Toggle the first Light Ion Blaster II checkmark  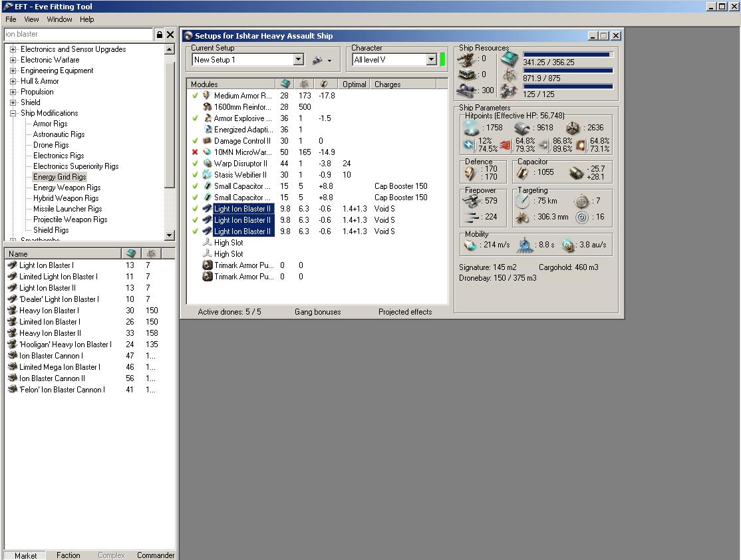tap(195, 208)
